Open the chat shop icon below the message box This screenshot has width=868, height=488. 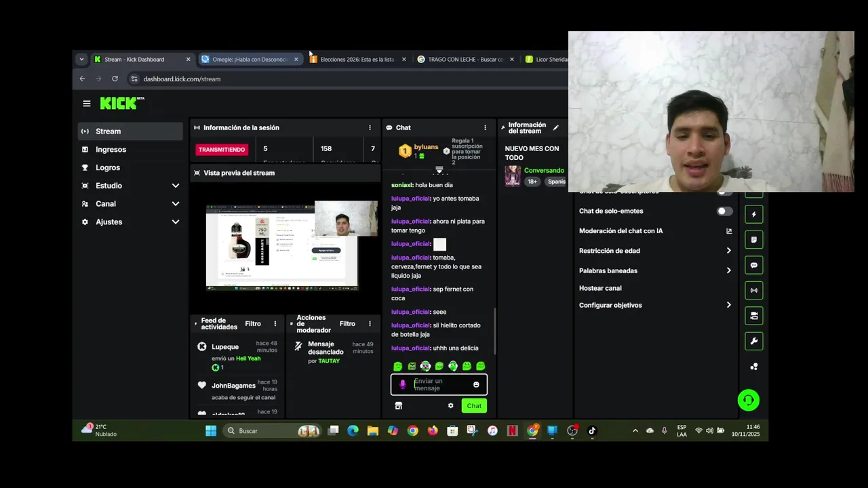pos(399,405)
